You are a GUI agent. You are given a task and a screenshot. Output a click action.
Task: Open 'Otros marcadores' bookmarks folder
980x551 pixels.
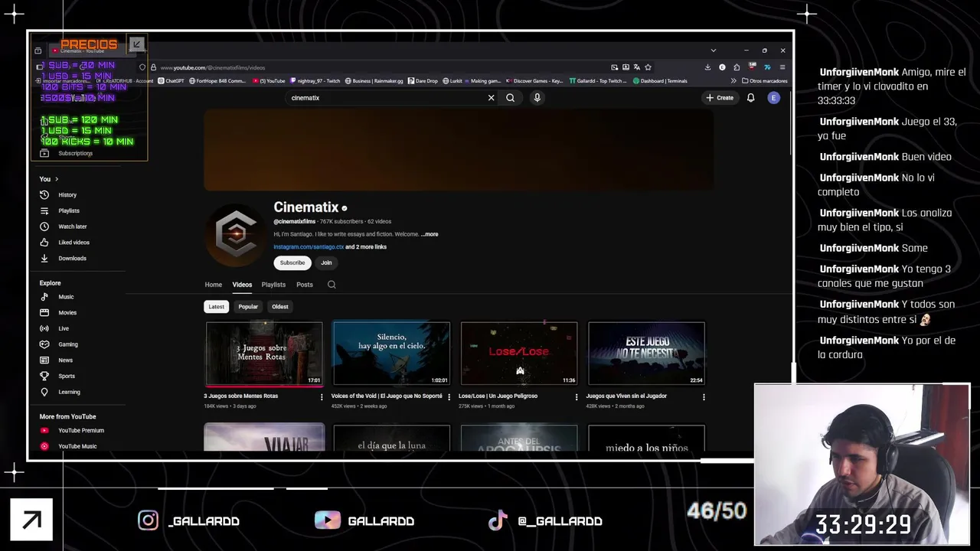pos(765,81)
